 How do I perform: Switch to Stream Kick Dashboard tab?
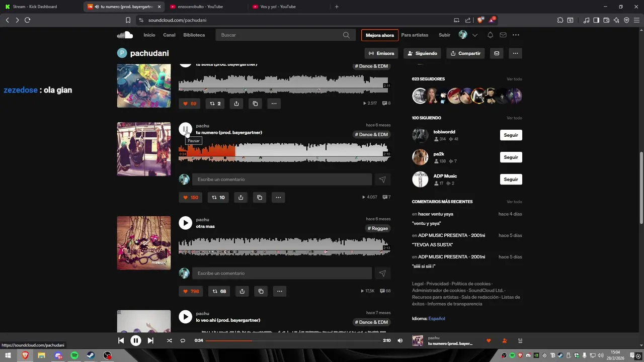pos(41,7)
